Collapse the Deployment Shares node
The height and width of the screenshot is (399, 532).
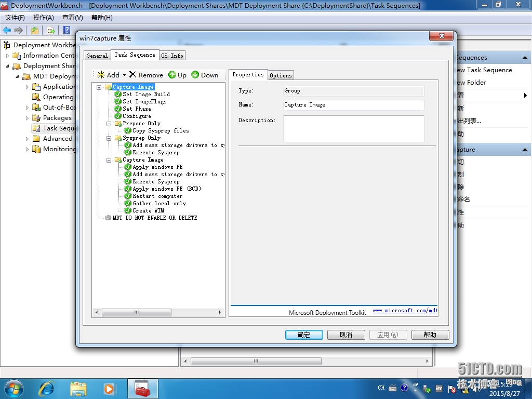click(7, 66)
